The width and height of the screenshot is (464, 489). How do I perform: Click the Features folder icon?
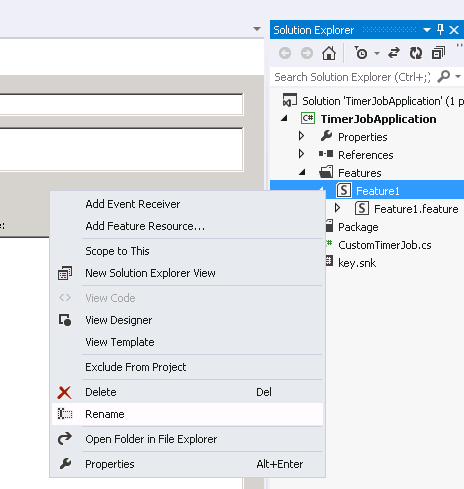click(x=326, y=172)
